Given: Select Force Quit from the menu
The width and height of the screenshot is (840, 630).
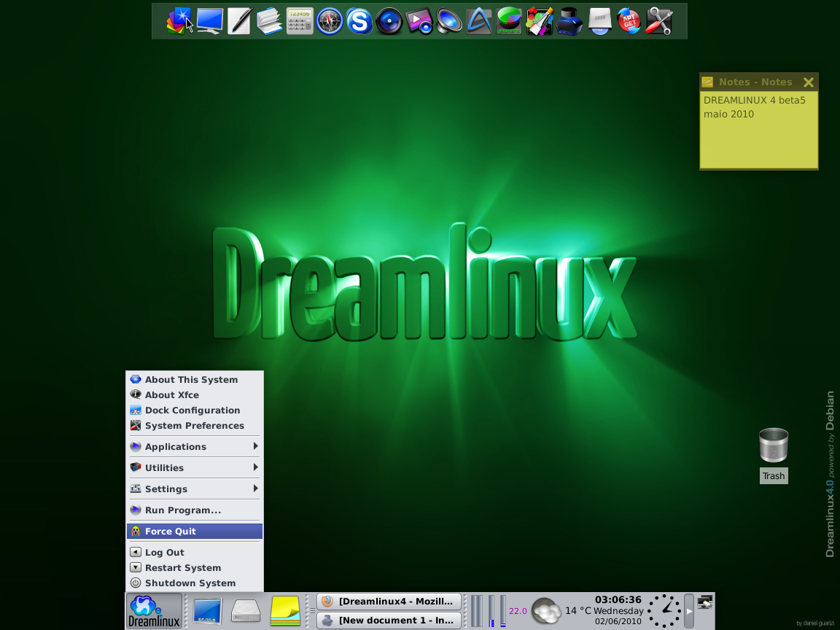Looking at the screenshot, I should click(x=195, y=531).
